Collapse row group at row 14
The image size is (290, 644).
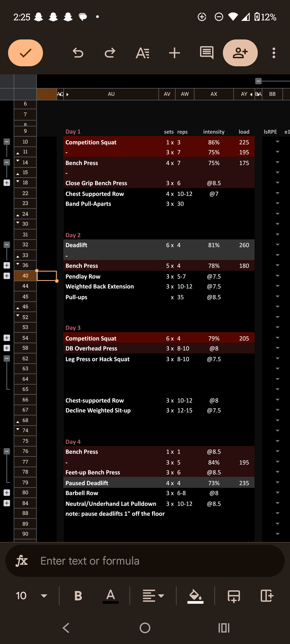coord(7,162)
